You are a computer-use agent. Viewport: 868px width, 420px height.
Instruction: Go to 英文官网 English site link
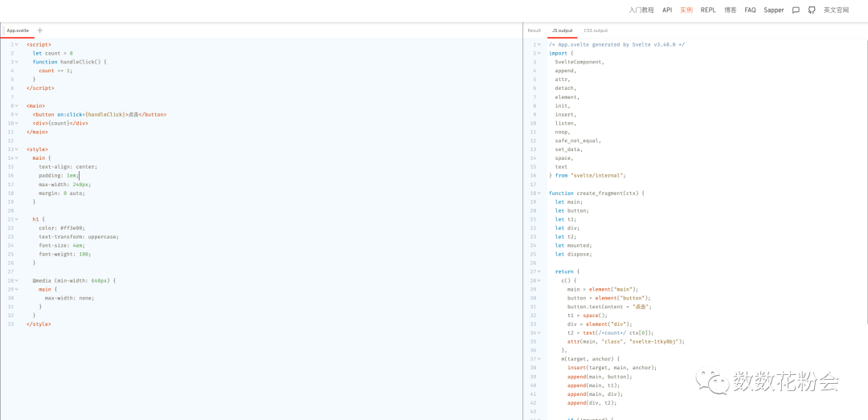[836, 10]
